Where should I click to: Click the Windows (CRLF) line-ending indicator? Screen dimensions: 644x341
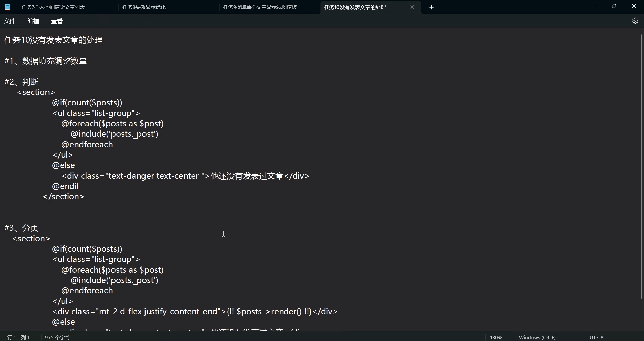point(537,337)
